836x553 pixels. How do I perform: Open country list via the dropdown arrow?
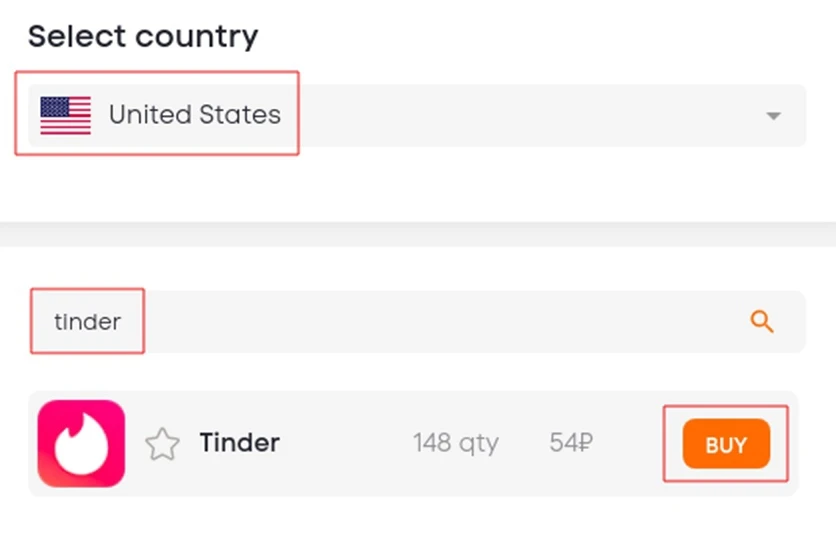pyautogui.click(x=774, y=116)
